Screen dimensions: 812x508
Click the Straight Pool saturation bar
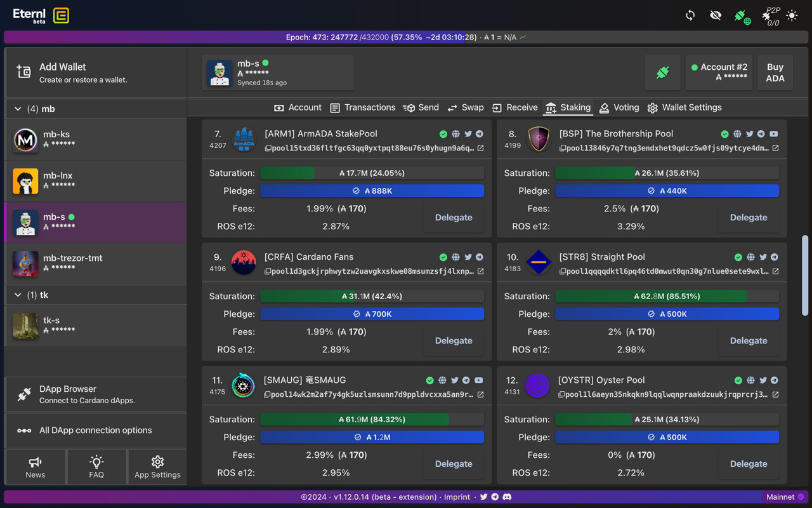(x=667, y=296)
